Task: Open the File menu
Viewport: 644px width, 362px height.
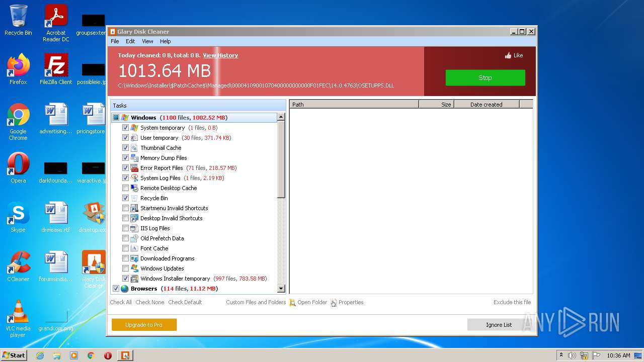Action: tap(115, 41)
